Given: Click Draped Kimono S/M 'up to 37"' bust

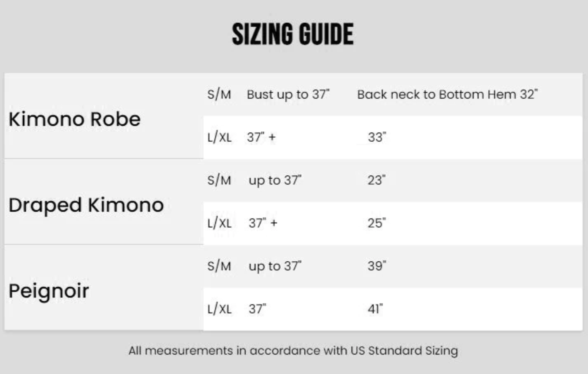Looking at the screenshot, I should (275, 180).
